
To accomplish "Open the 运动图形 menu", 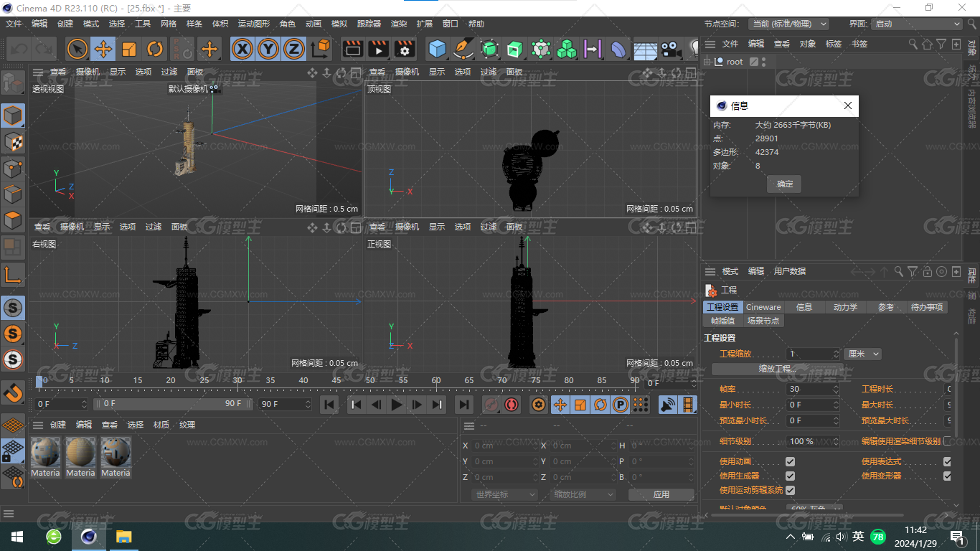I will click(x=254, y=24).
